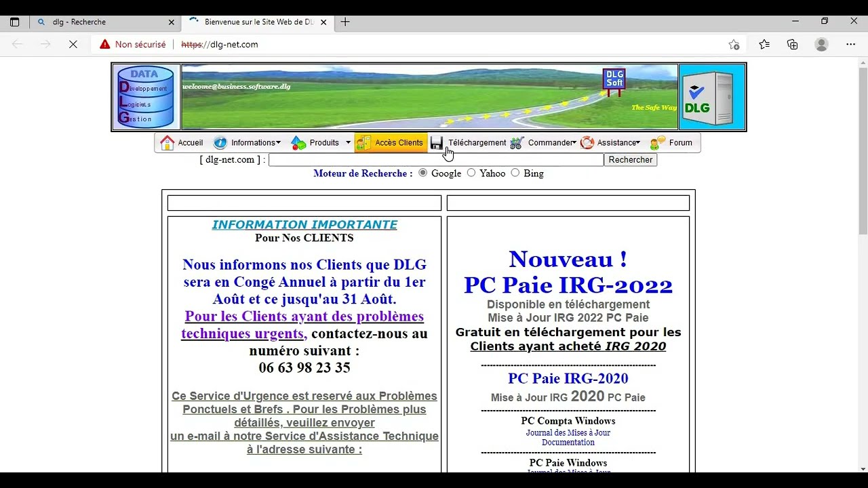Open the PC Paie IRG-2022 link
The image size is (868, 488).
[x=568, y=285]
